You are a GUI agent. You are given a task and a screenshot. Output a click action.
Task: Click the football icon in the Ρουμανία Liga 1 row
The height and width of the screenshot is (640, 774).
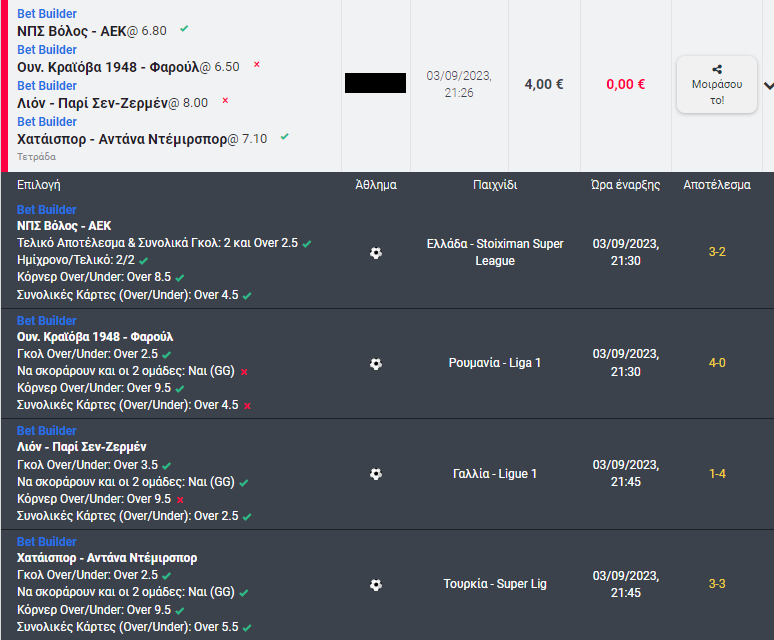click(x=376, y=364)
